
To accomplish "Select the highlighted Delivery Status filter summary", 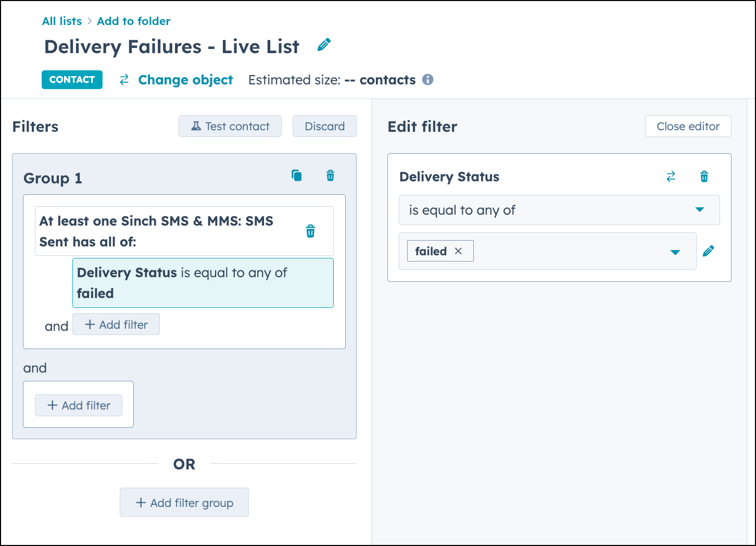I will [203, 282].
